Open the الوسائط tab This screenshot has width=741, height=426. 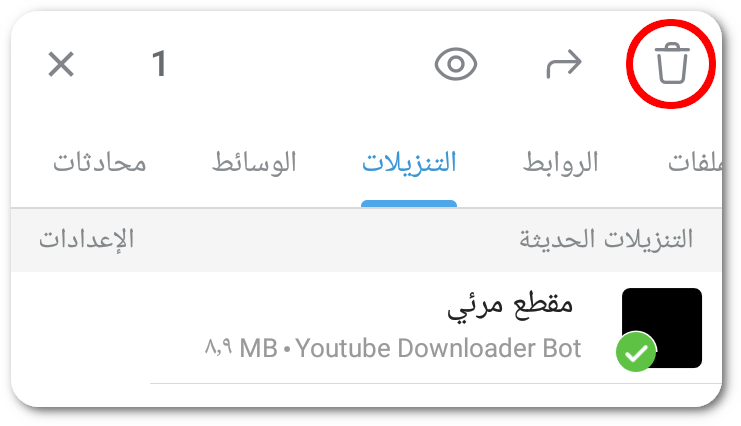[253, 163]
